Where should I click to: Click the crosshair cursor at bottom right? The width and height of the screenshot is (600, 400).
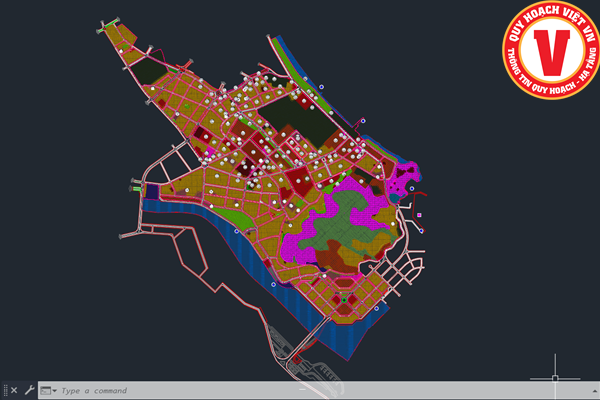pyautogui.click(x=556, y=378)
